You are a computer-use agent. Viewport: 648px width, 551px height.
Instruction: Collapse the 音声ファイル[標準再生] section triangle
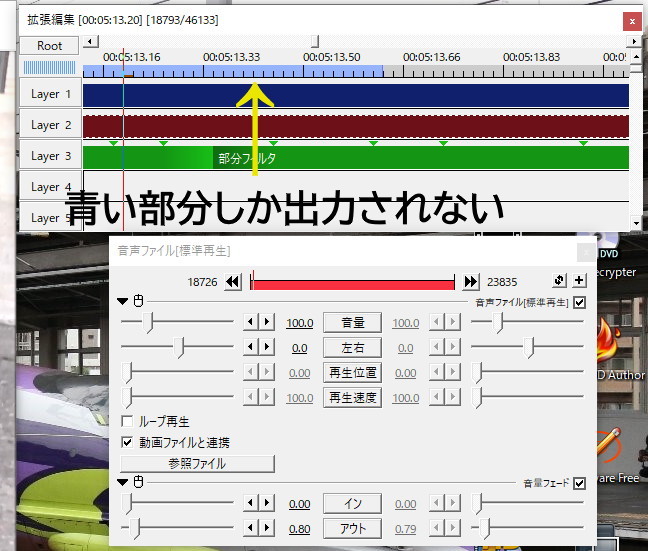122,301
